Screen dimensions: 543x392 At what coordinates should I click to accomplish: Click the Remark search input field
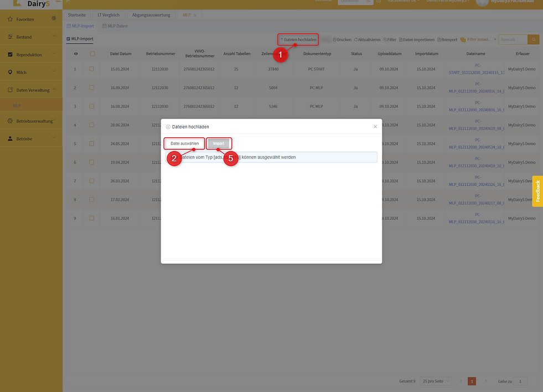click(513, 39)
